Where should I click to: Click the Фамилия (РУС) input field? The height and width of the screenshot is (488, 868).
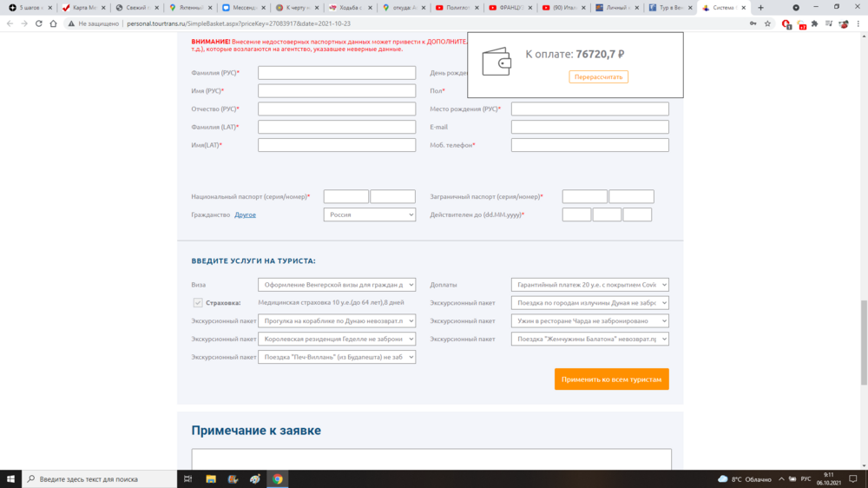point(337,73)
